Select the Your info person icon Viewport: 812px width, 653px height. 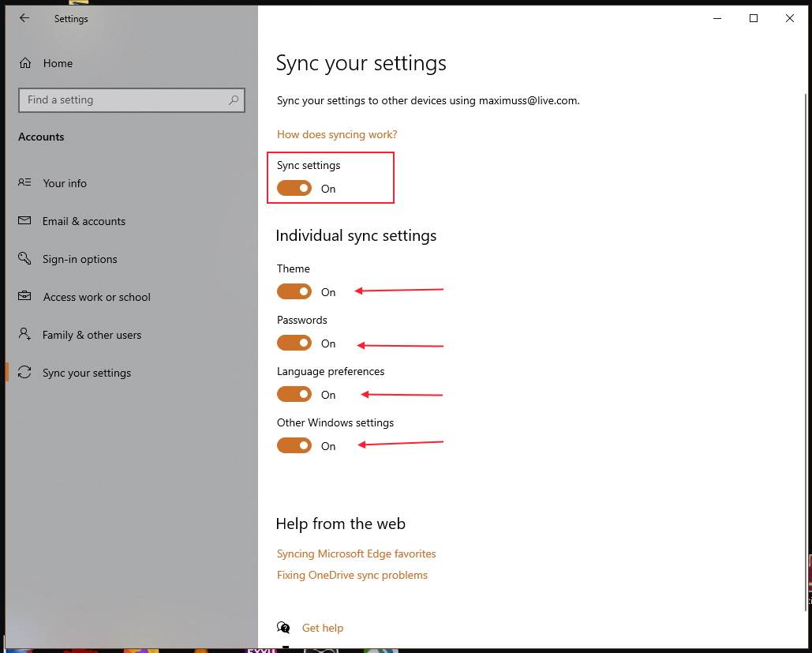click(24, 183)
